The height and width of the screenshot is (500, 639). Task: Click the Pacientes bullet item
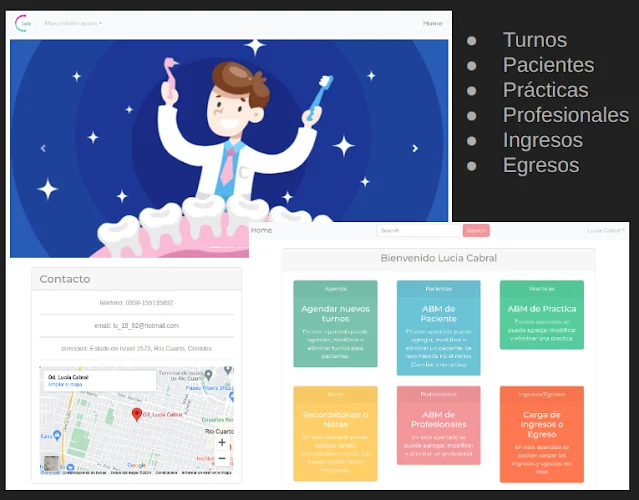pyautogui.click(x=549, y=65)
